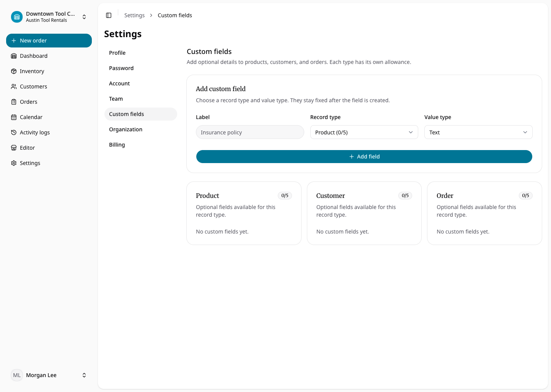Click the Activity logs history icon

[x=14, y=132]
